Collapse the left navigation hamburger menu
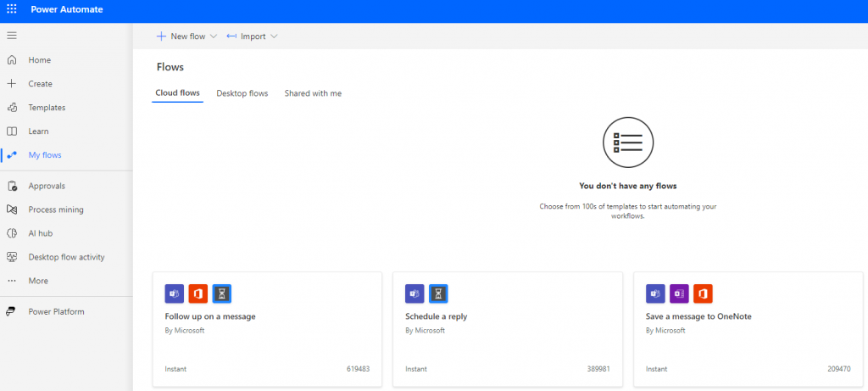 [12, 36]
